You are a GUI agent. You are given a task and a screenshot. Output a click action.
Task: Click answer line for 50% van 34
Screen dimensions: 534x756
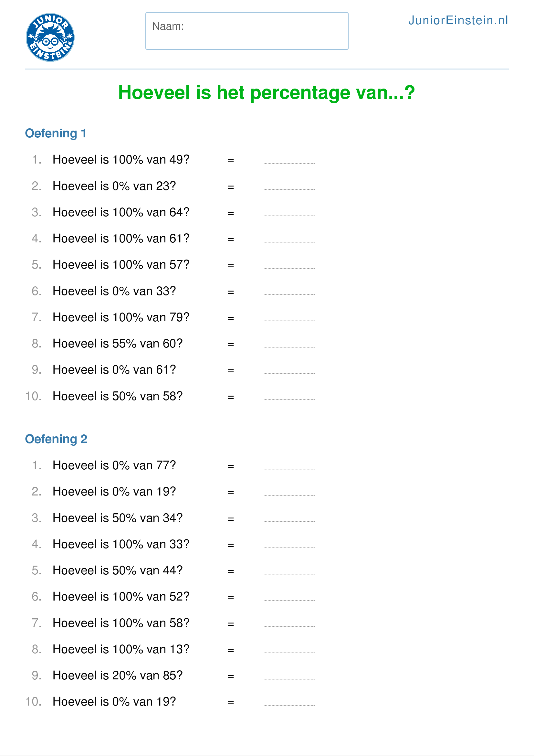tap(289, 521)
